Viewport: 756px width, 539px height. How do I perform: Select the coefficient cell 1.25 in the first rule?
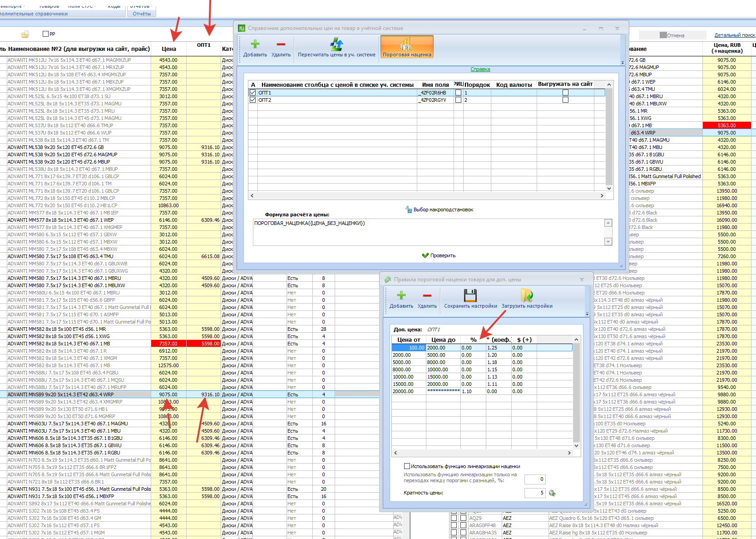(499, 348)
